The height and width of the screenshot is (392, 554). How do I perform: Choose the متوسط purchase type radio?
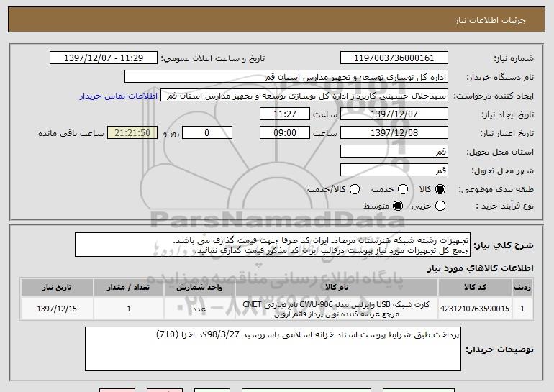pos(398,206)
